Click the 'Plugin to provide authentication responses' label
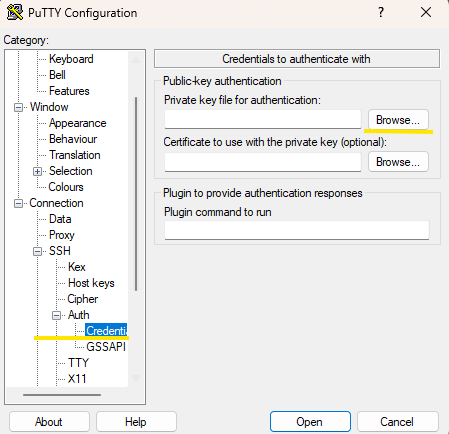The width and height of the screenshot is (449, 434). coord(263,193)
